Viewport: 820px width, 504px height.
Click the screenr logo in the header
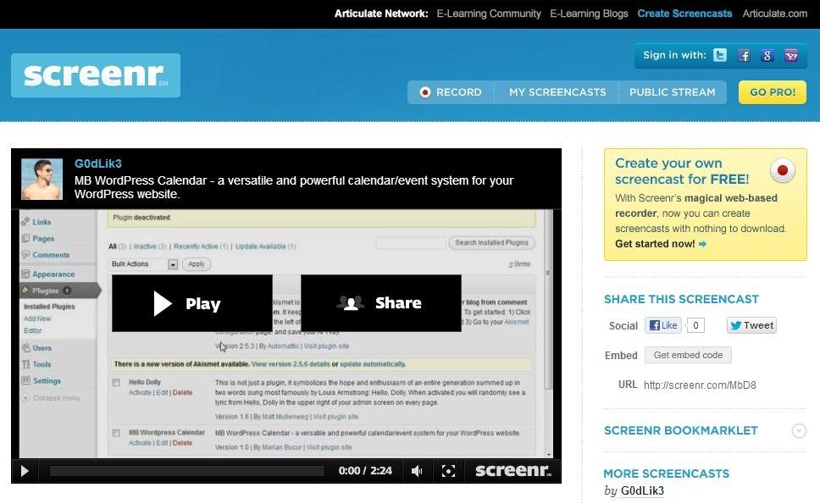point(96,75)
